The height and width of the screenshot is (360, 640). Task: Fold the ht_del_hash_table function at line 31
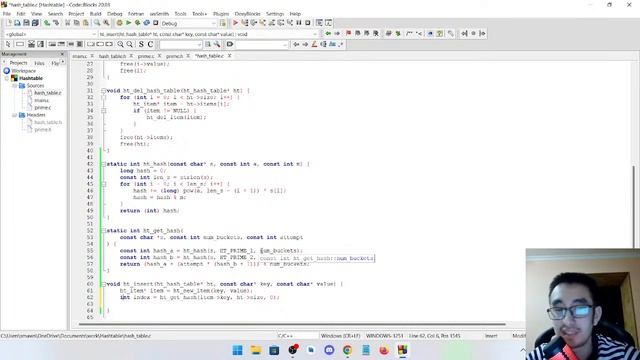coord(103,91)
